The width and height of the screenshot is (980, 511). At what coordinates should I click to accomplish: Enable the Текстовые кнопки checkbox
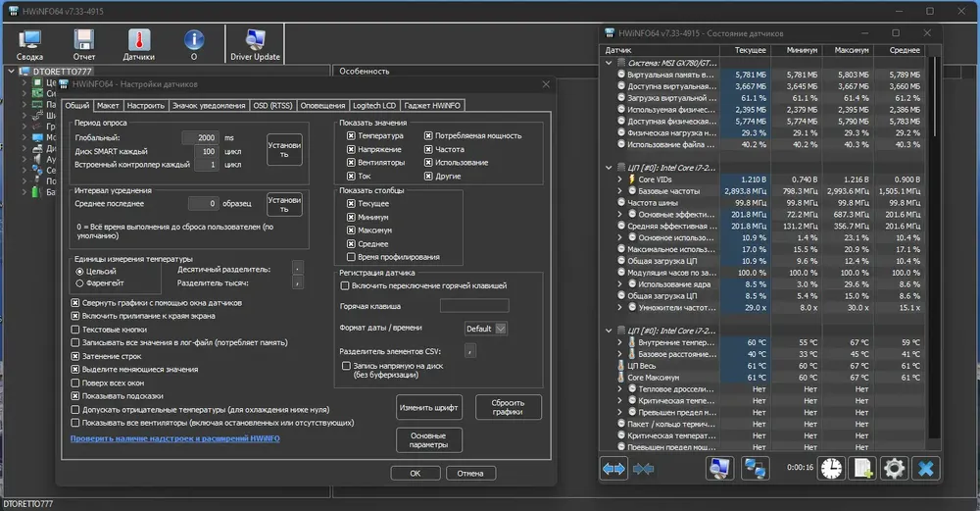pos(75,330)
